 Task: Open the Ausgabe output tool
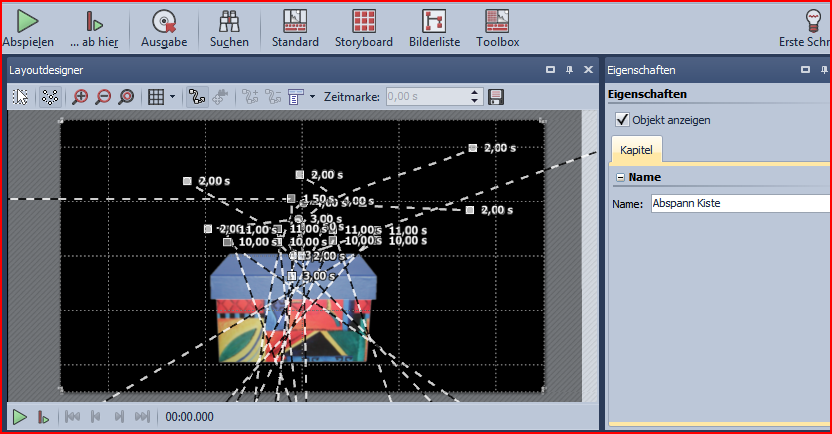pyautogui.click(x=163, y=27)
